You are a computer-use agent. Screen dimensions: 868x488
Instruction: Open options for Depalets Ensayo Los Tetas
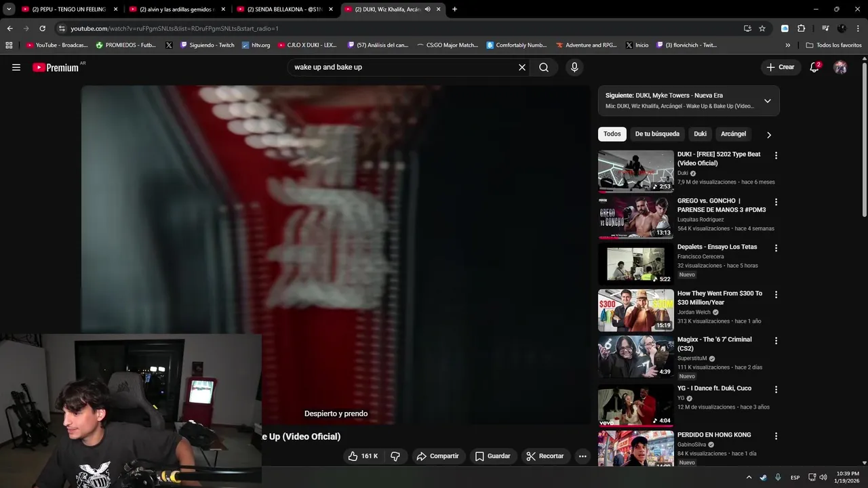[776, 248]
